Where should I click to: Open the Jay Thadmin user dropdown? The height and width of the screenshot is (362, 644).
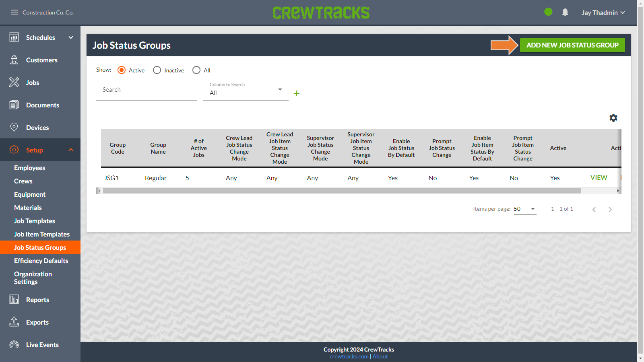603,12
